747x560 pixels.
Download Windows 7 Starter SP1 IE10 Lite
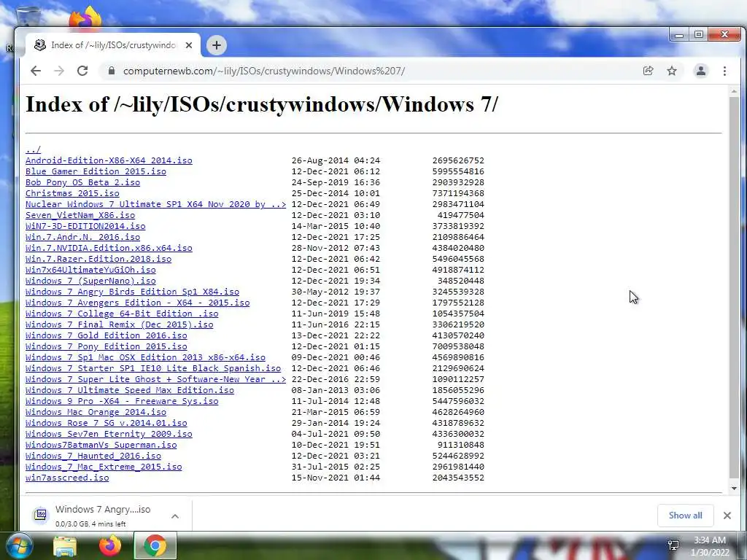click(x=153, y=368)
